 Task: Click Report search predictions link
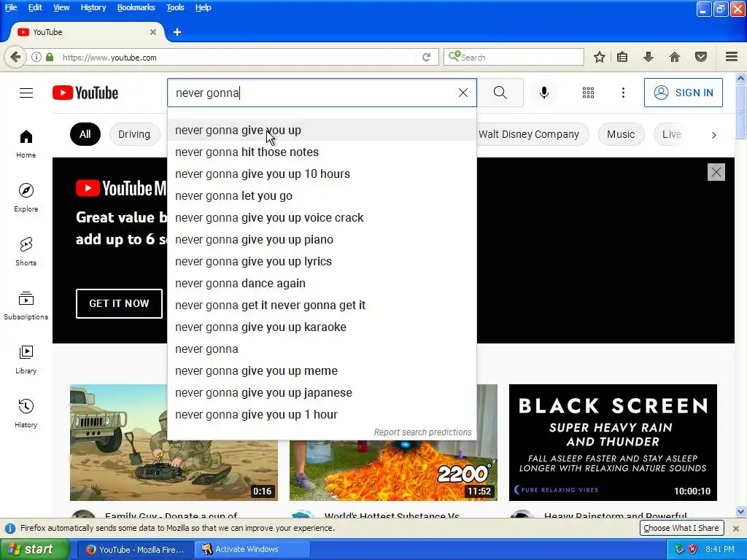coord(422,432)
